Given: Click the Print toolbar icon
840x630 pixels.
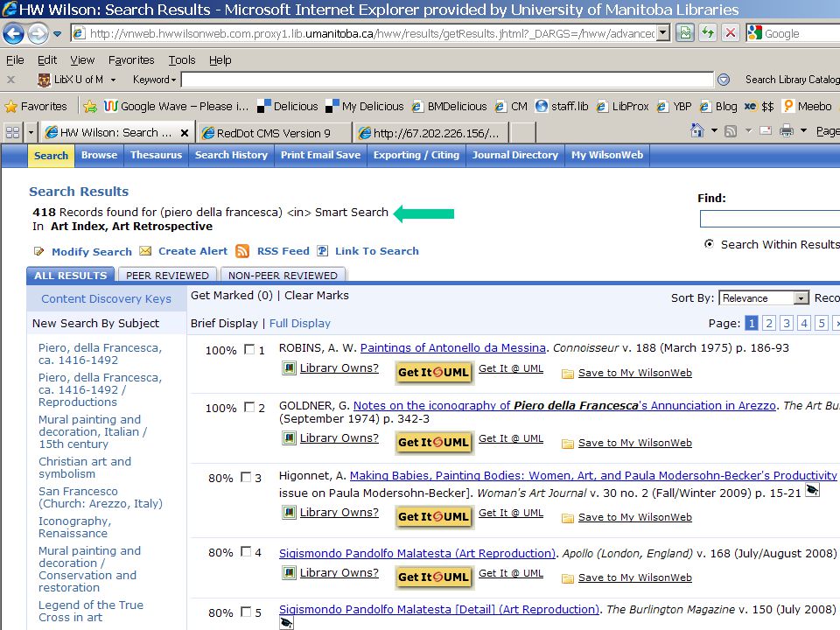Looking at the screenshot, I should (787, 130).
